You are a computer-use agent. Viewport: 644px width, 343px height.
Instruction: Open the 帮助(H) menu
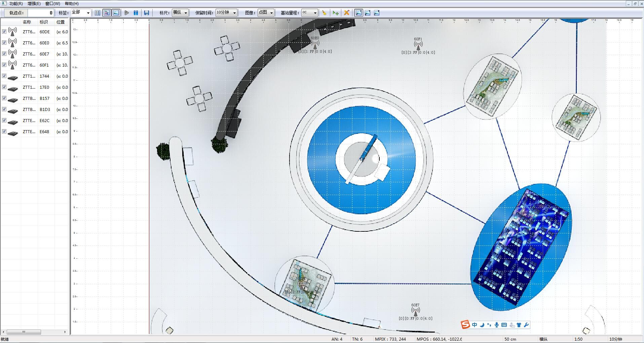click(x=72, y=4)
